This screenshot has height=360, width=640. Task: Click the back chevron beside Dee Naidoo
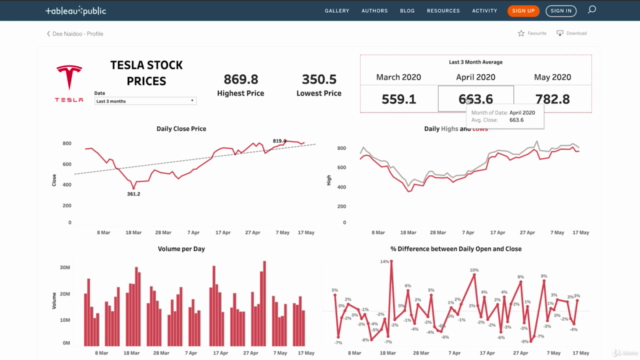(x=48, y=34)
